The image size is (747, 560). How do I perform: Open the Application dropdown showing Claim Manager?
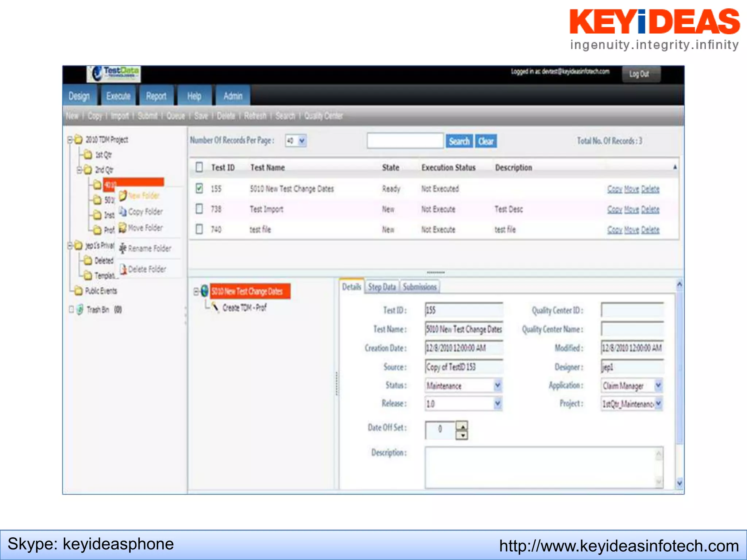(x=632, y=385)
